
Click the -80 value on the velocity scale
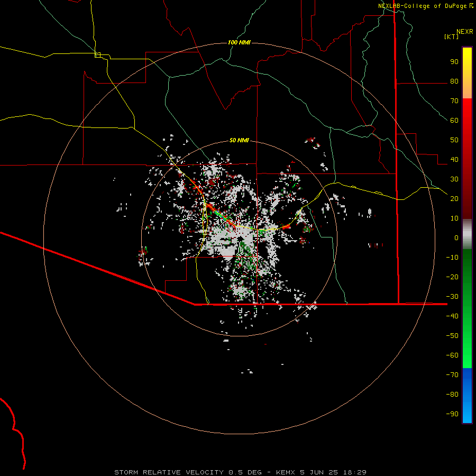(x=452, y=395)
